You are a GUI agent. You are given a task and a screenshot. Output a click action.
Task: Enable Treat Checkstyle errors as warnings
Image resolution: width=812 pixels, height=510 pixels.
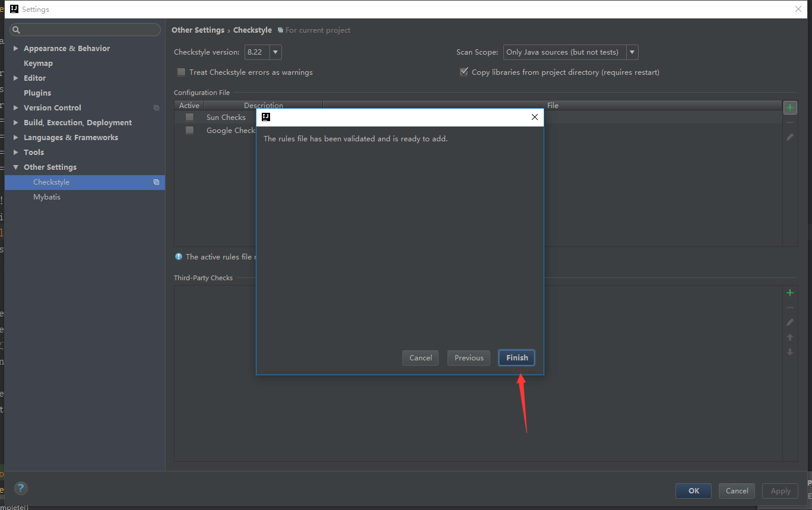coord(181,72)
